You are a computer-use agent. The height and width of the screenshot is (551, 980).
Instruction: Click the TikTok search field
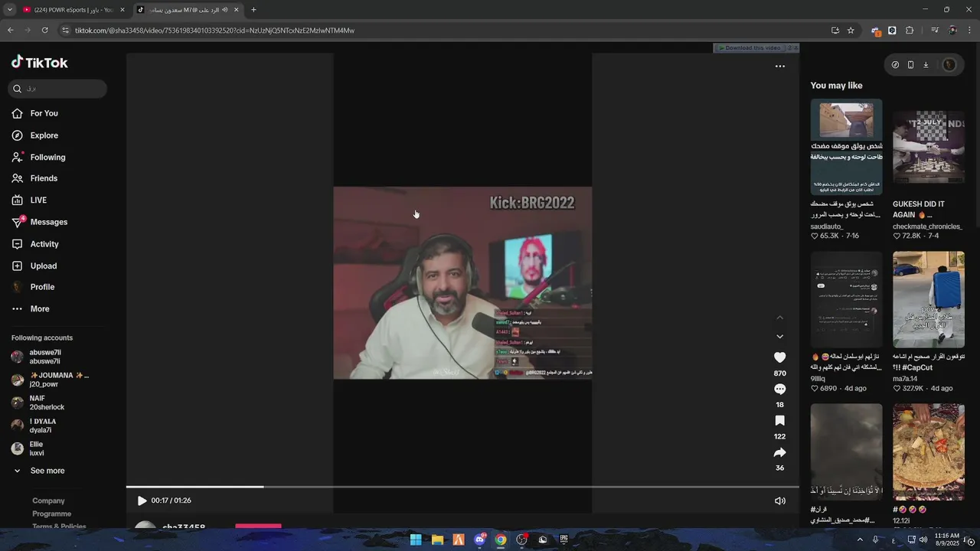click(57, 89)
